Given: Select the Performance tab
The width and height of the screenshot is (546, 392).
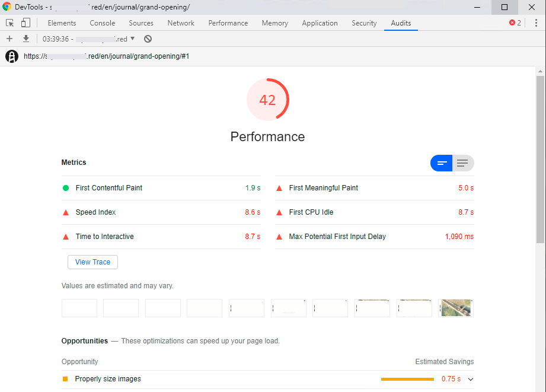Looking at the screenshot, I should click(x=228, y=23).
